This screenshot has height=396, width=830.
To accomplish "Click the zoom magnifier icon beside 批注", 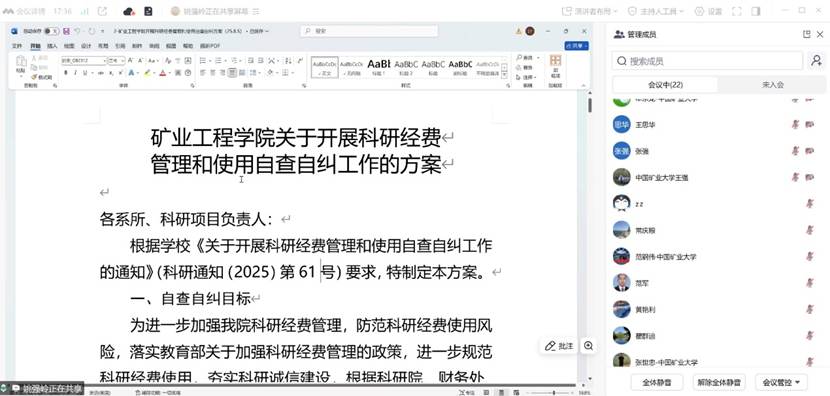I will [x=588, y=346].
